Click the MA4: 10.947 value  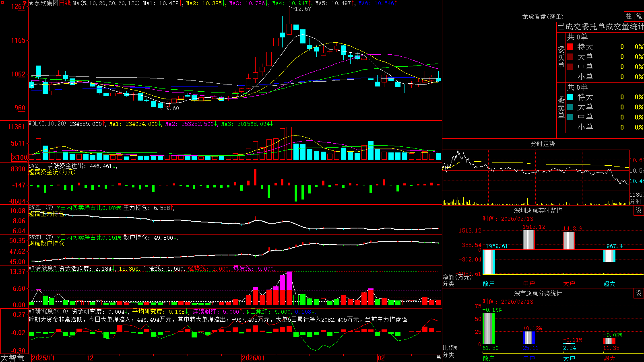[x=290, y=3]
